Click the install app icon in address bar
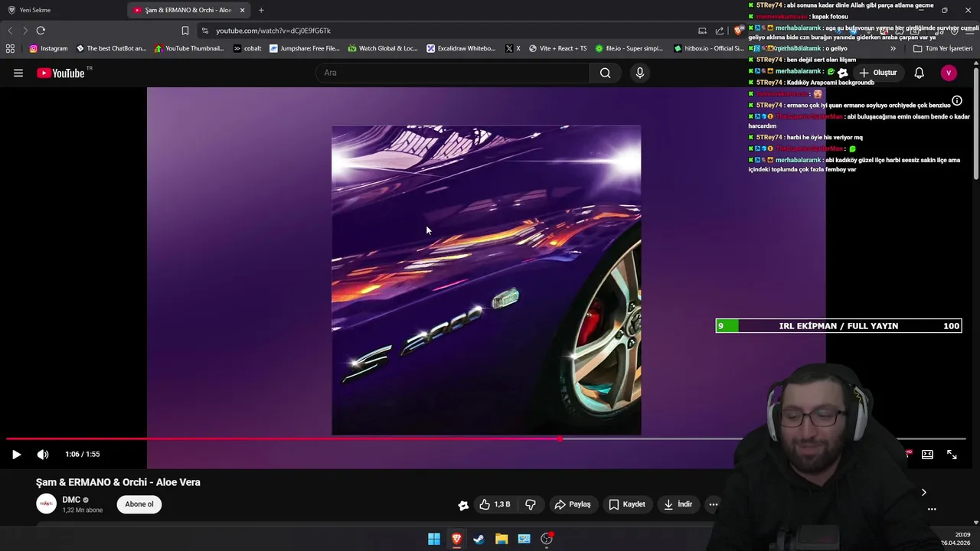 coord(702,31)
